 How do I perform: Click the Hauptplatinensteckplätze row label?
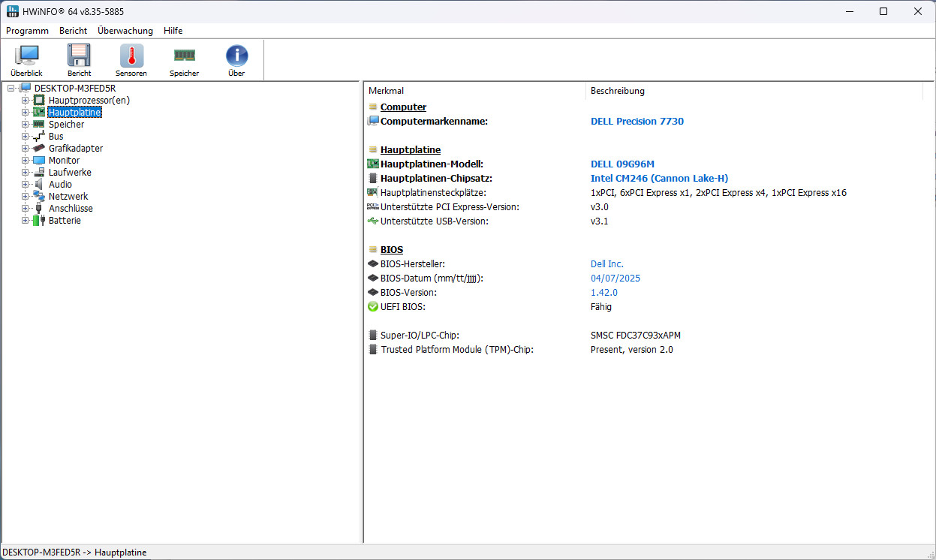(433, 193)
